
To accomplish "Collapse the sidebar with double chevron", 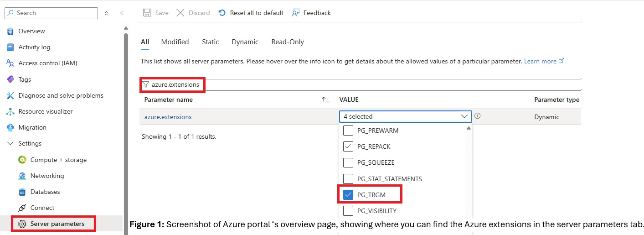I will (x=121, y=13).
